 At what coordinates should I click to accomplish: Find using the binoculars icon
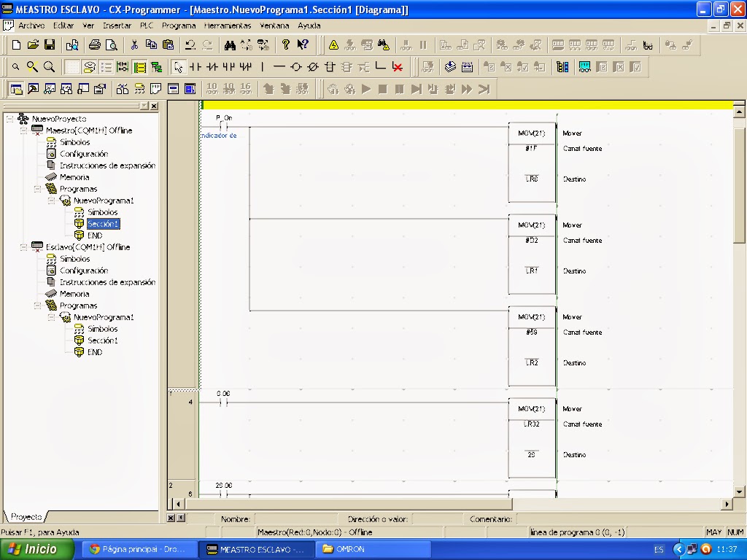pos(230,44)
